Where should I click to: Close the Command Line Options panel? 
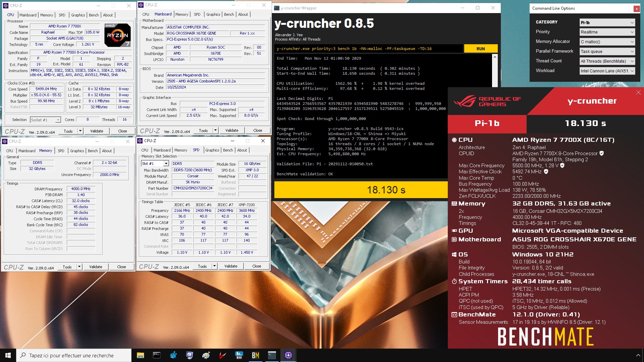[636, 9]
